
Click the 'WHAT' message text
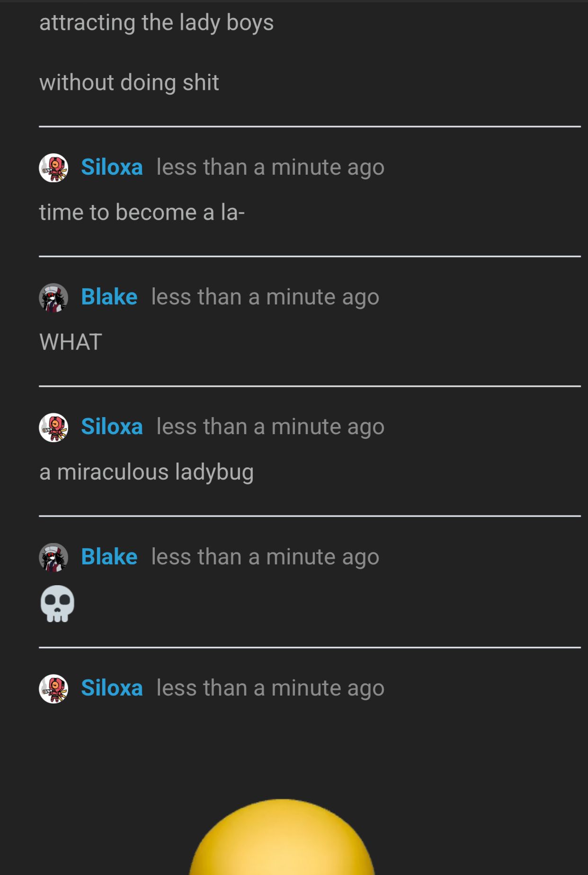coord(71,342)
